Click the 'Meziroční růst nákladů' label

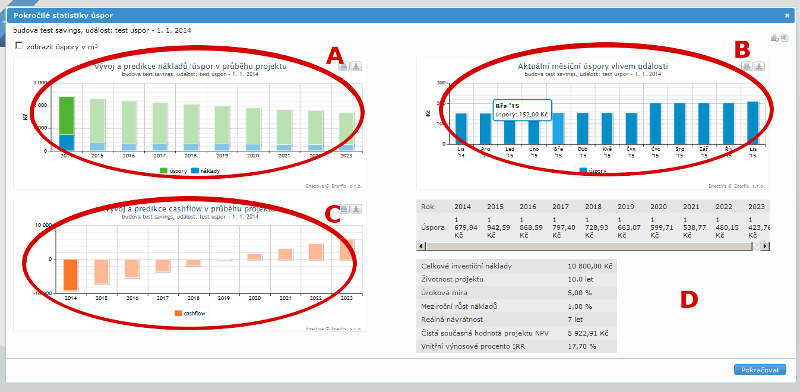pyautogui.click(x=460, y=306)
